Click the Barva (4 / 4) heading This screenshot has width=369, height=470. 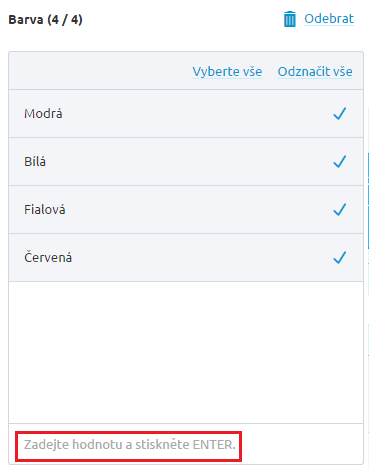pos(45,20)
